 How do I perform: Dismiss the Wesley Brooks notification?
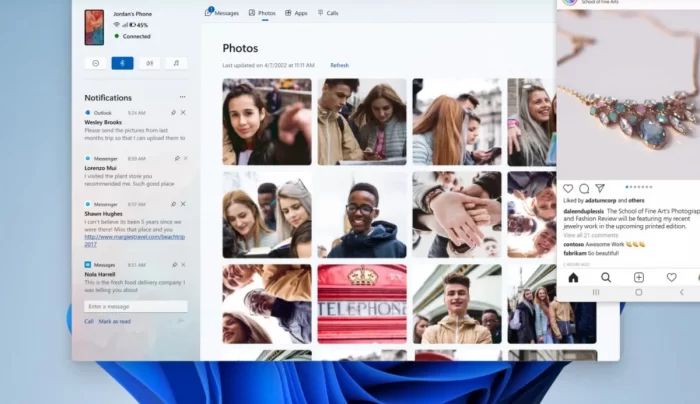183,112
